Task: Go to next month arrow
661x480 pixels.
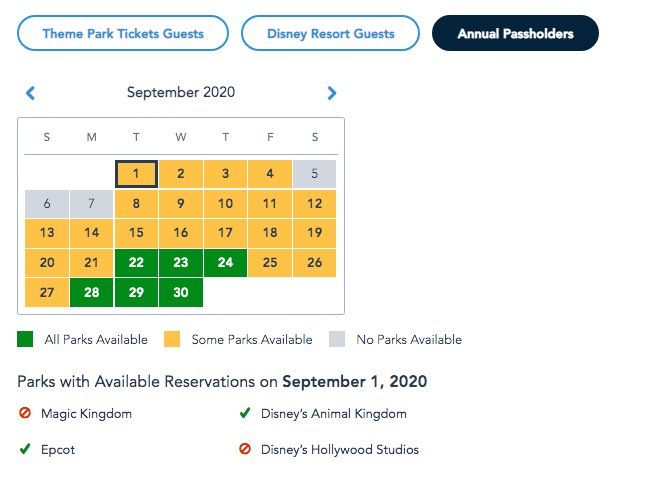Action: pos(332,93)
